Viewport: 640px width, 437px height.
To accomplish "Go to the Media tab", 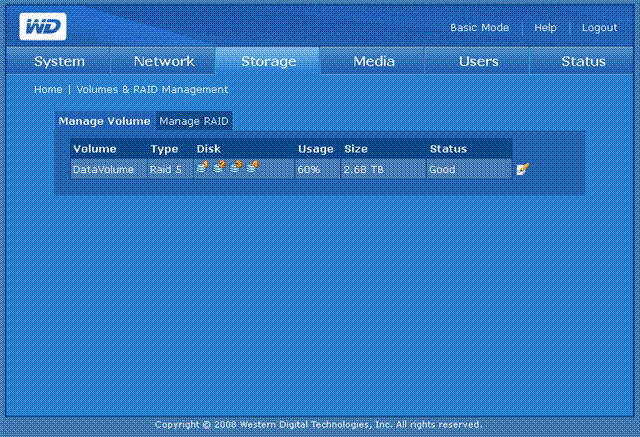I will click(x=373, y=61).
